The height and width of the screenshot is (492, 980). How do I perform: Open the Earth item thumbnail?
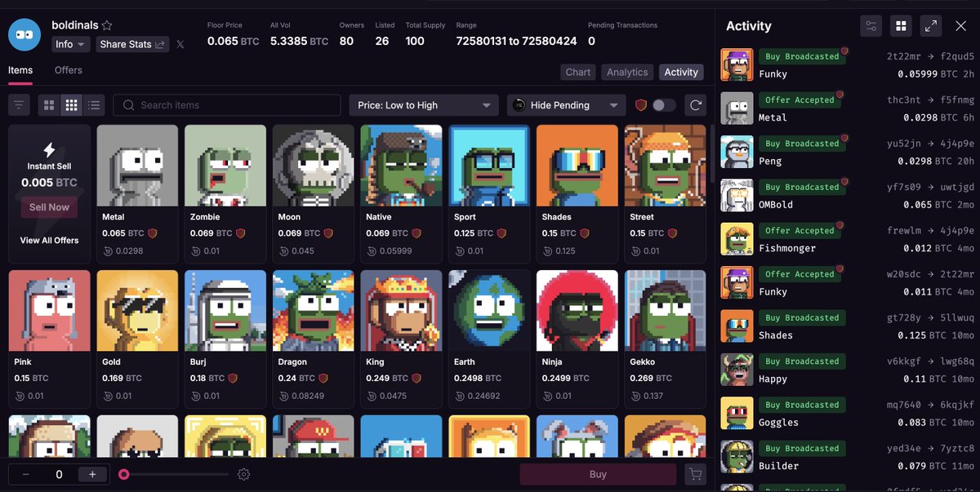489,311
